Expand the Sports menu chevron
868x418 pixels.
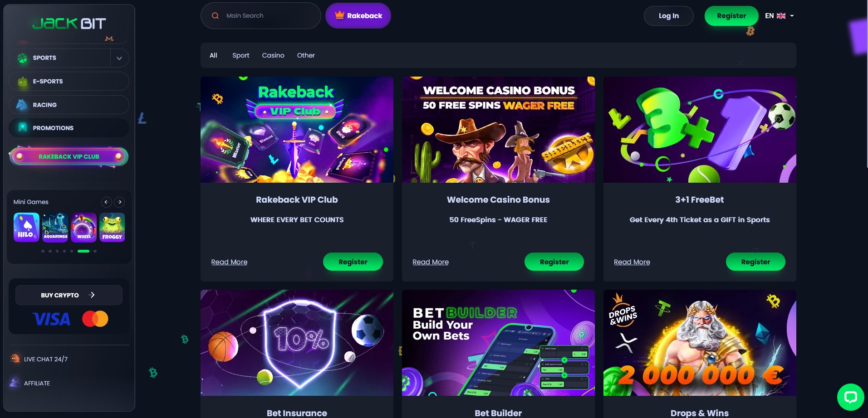click(x=119, y=58)
